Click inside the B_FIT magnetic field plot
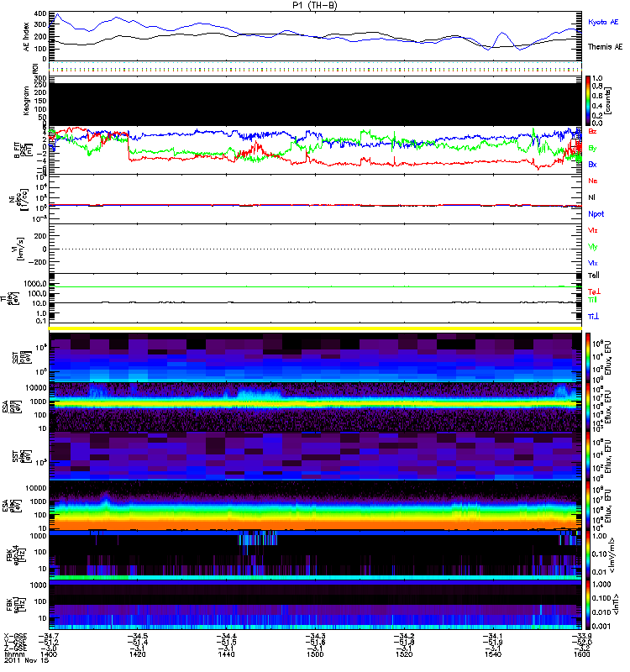630x672 pixels. click(315, 150)
